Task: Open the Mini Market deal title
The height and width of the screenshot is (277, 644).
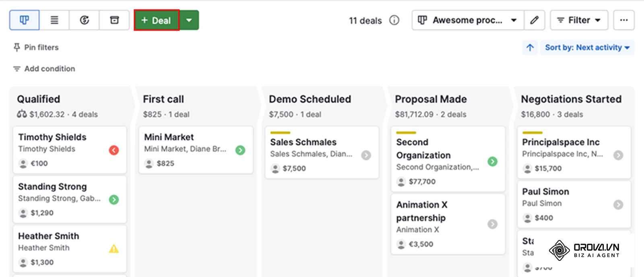Action: pyautogui.click(x=169, y=137)
